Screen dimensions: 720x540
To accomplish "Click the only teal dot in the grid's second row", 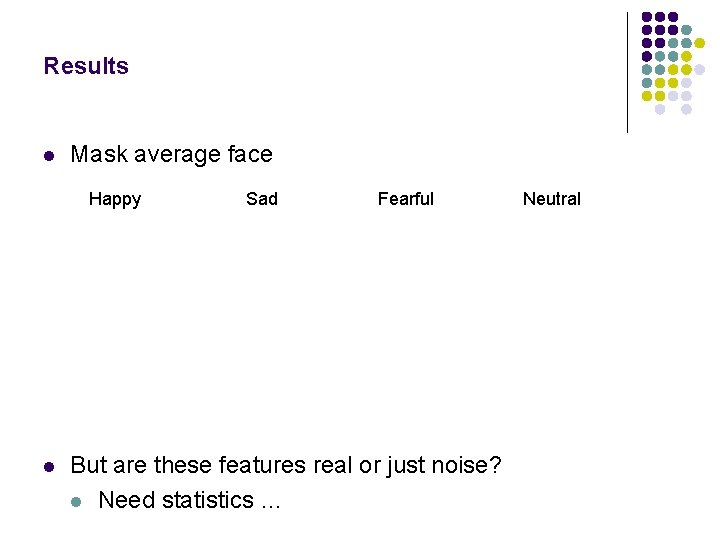I will point(686,30).
